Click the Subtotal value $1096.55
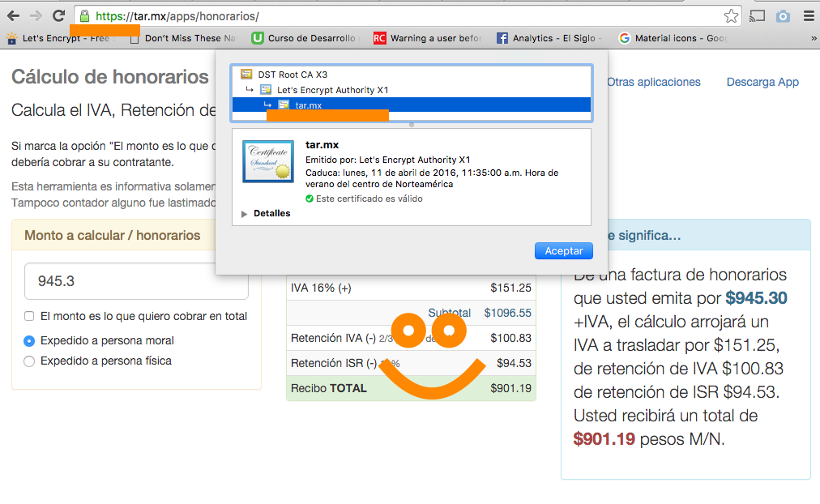This screenshot has width=820, height=504. pyautogui.click(x=508, y=313)
